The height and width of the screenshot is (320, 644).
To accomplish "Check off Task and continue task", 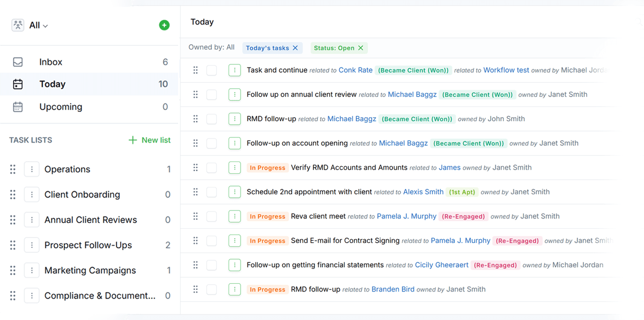I will [x=212, y=70].
